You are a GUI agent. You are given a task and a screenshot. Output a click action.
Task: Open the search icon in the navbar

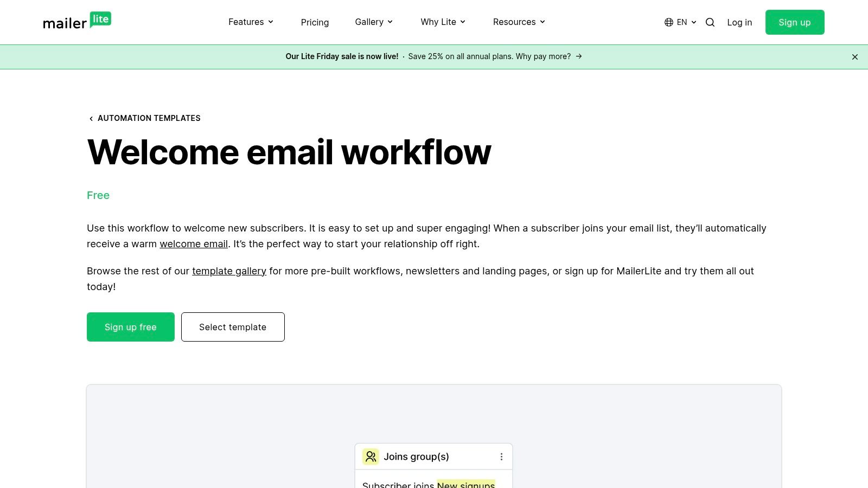point(710,22)
